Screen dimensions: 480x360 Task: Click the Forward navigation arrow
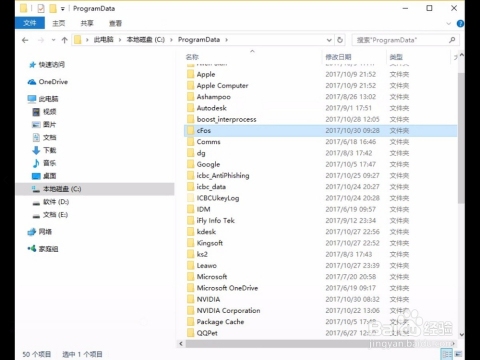pos(41,40)
